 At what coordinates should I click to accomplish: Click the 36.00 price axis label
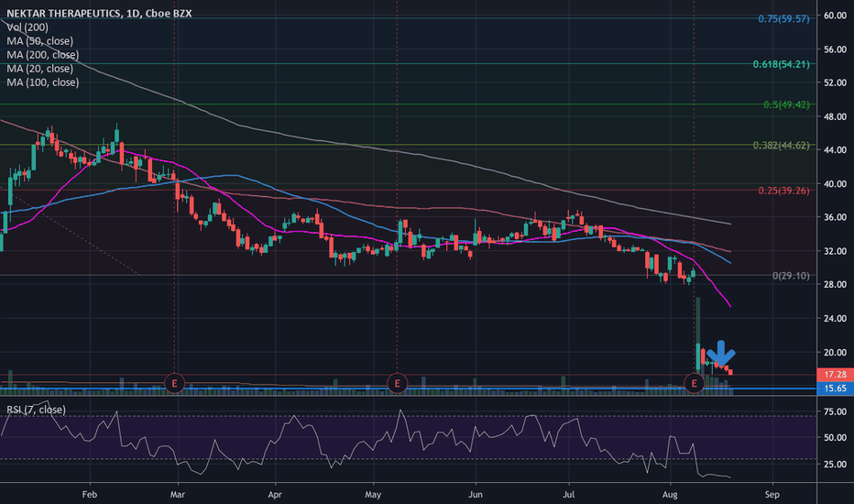click(835, 217)
